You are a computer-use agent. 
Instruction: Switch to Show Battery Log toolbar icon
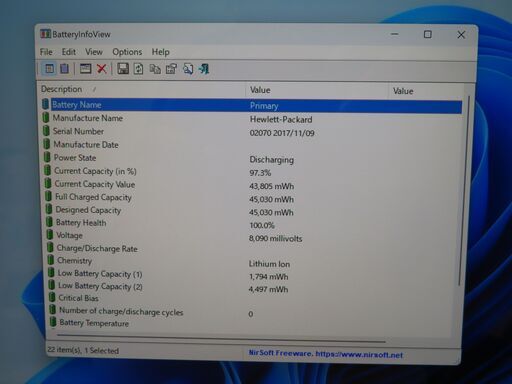[64, 69]
